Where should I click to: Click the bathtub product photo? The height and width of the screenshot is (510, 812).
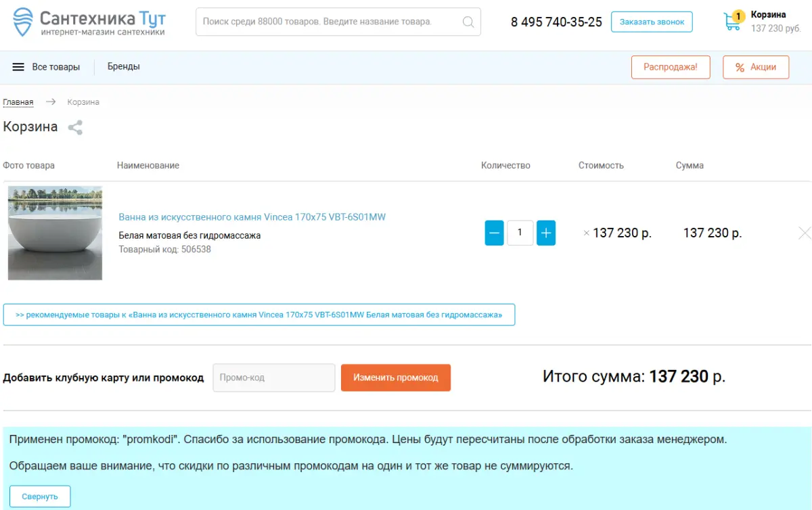click(55, 233)
